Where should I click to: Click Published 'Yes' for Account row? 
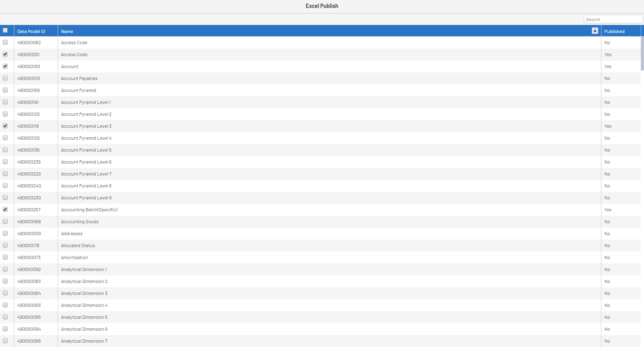coord(608,66)
